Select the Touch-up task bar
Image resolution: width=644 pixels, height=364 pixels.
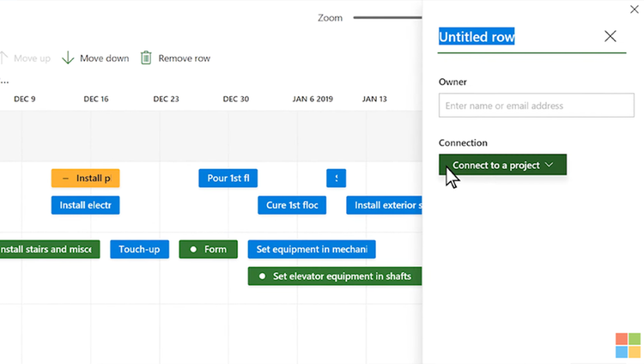[x=140, y=249]
